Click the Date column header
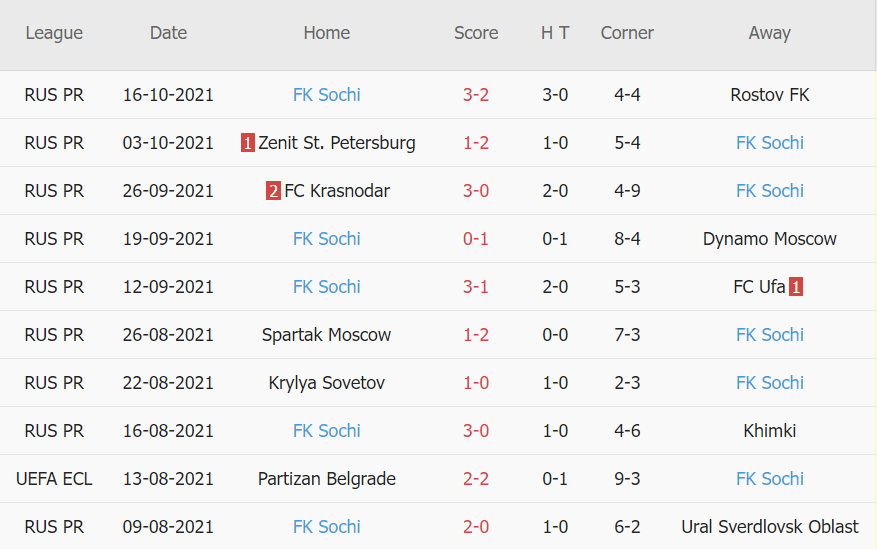 [x=168, y=33]
